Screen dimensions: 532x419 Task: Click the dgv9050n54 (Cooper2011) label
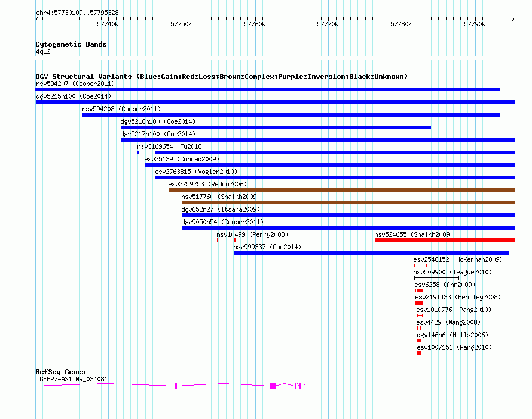point(222,222)
